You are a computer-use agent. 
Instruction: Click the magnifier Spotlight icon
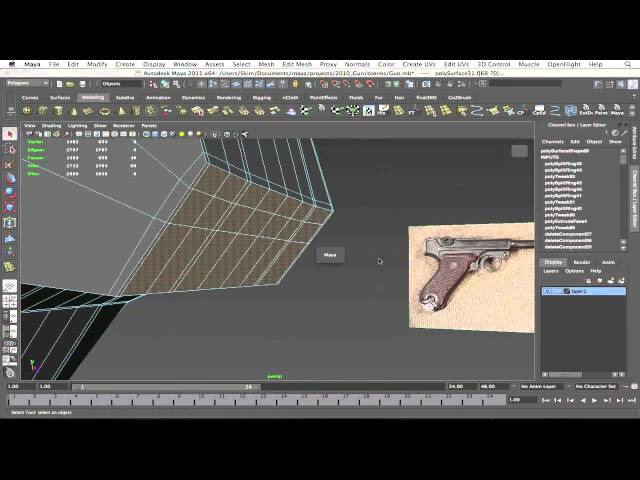coord(628,64)
